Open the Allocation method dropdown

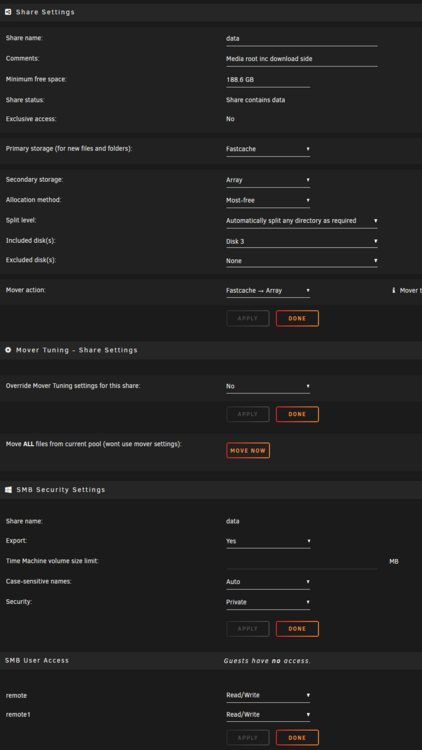(268, 200)
